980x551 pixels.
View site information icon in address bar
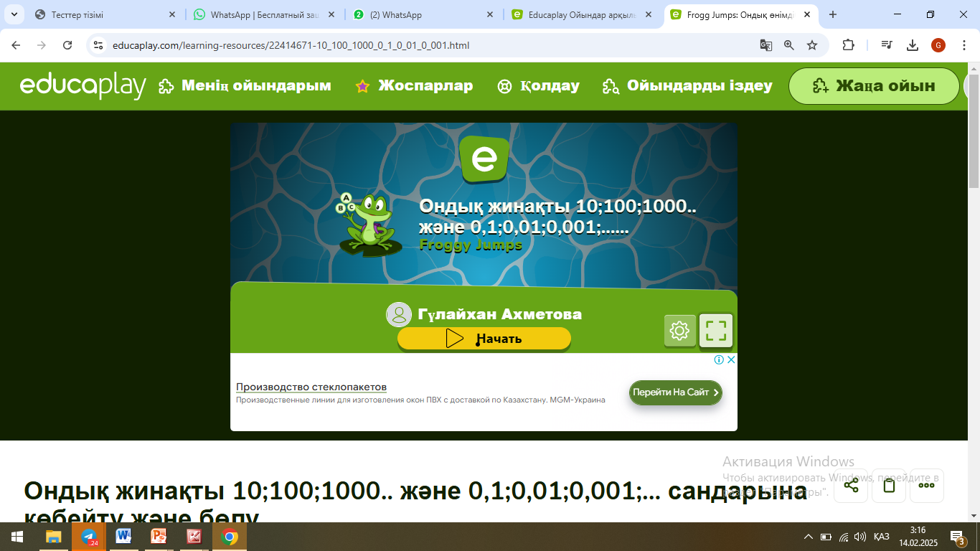(x=99, y=45)
